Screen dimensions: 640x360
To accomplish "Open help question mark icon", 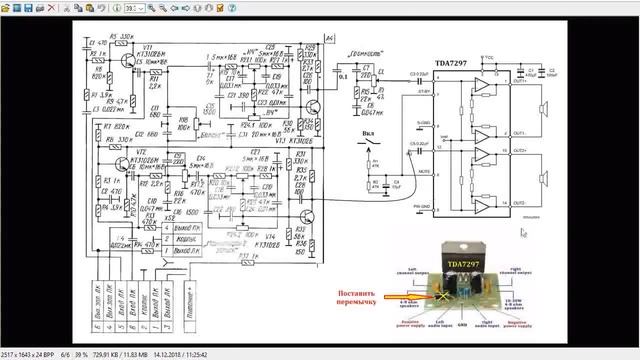I will [232, 8].
